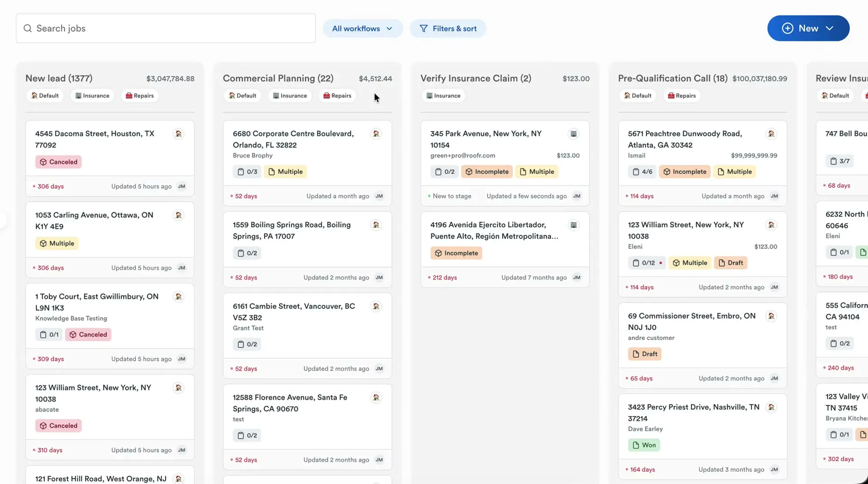Select Repairs tag under Pre-Qualification Call column

point(682,95)
